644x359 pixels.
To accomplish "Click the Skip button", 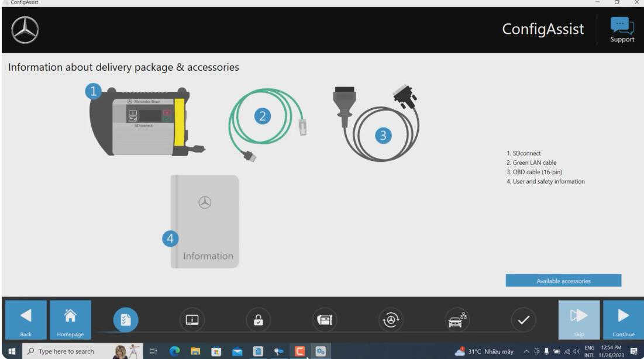I will coord(578,320).
